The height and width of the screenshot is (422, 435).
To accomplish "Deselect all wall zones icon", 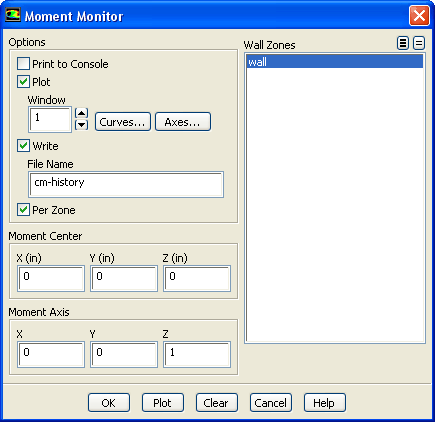I will coord(419,43).
